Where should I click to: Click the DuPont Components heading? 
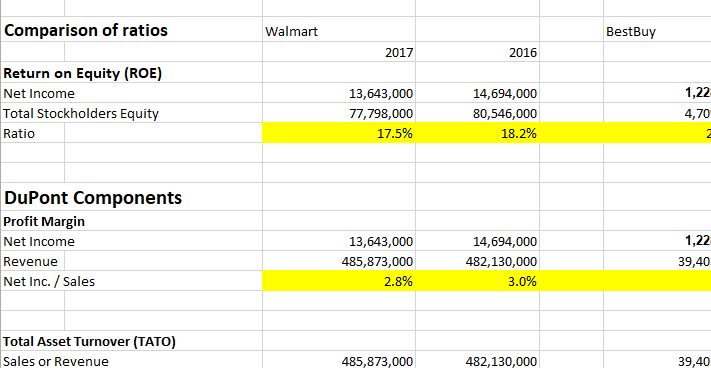click(93, 198)
